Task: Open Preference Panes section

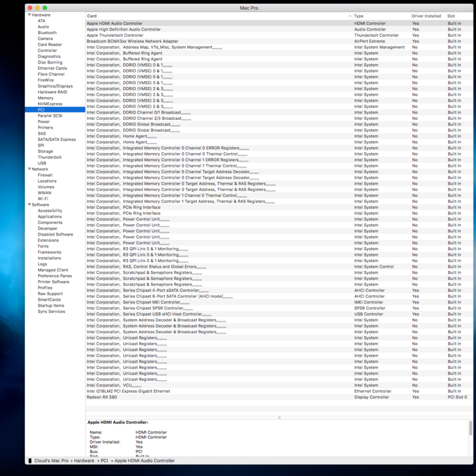Action: 55,276
